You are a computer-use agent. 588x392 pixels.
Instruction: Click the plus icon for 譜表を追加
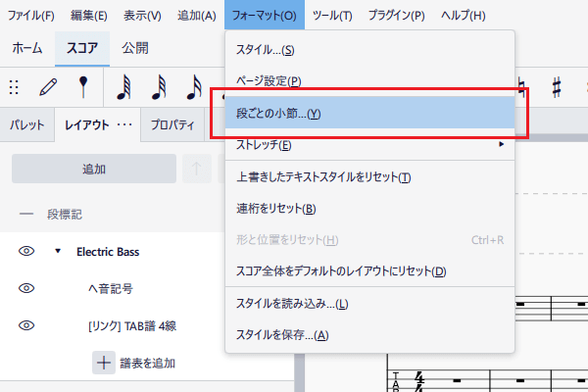tap(104, 363)
